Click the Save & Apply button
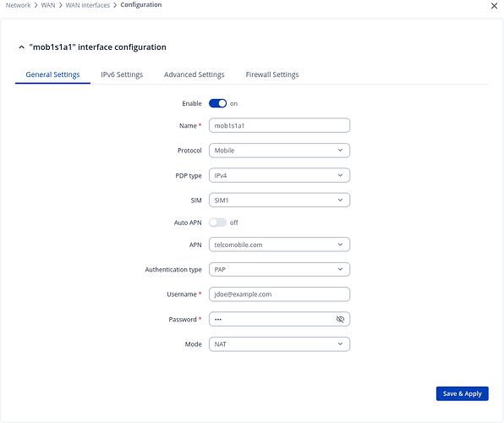The height and width of the screenshot is (423, 504). 463,393
